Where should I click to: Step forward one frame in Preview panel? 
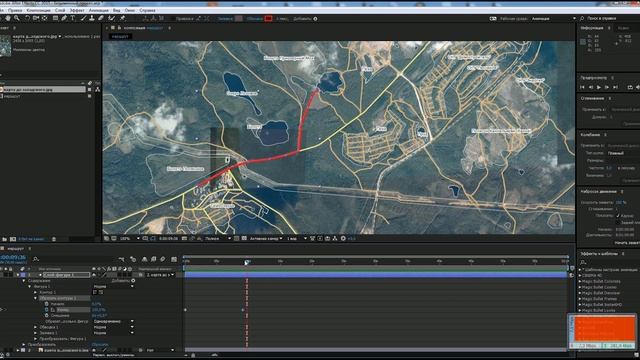point(607,87)
